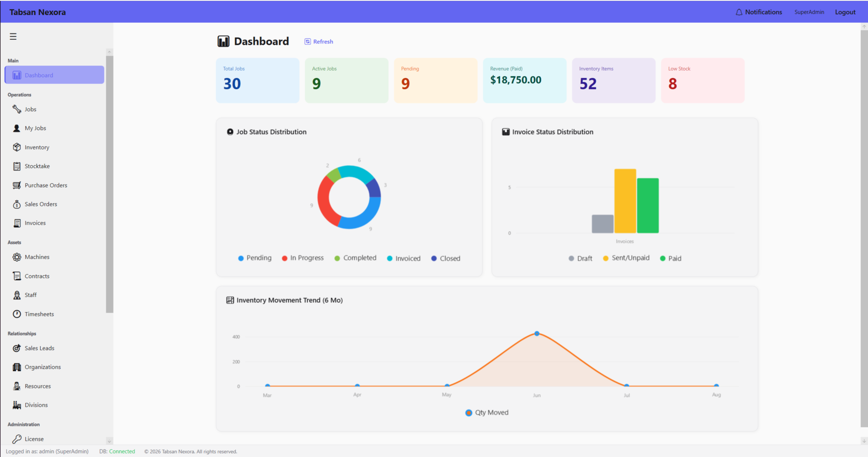Toggle the Qty Moved legend item

tap(487, 413)
